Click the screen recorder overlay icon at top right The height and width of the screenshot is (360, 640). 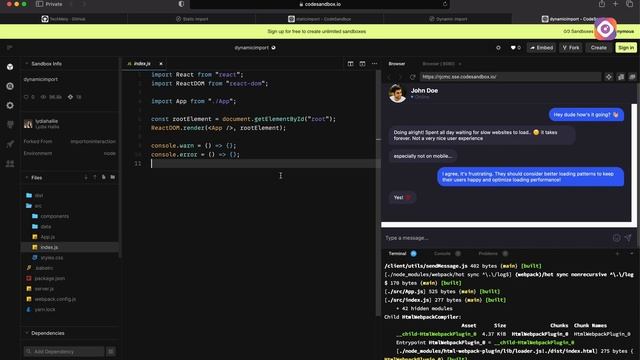coord(605,29)
